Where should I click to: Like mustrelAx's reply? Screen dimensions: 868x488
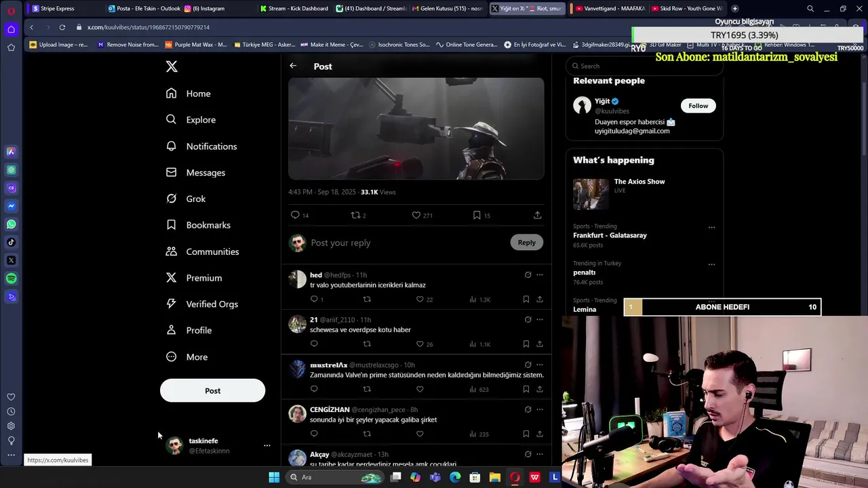[x=420, y=389]
